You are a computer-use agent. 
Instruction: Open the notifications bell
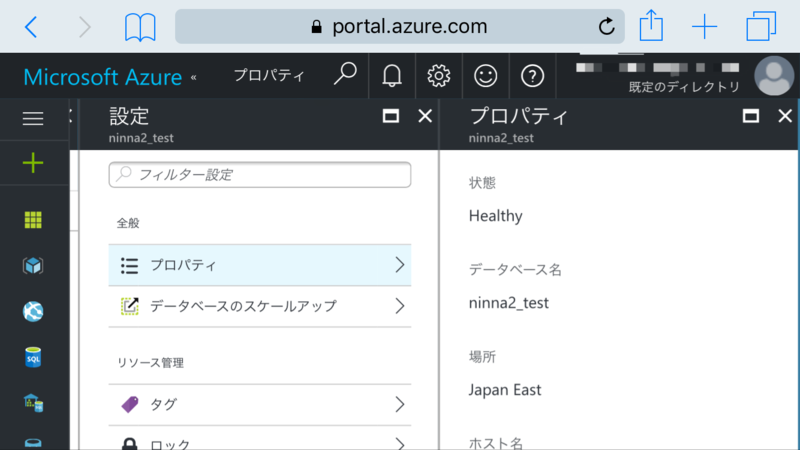coord(392,76)
